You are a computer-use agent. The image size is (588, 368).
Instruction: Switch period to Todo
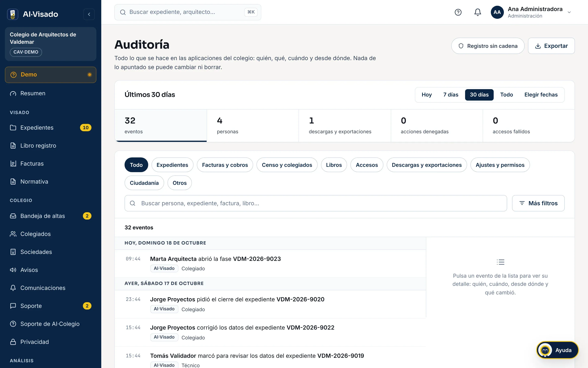point(506,95)
